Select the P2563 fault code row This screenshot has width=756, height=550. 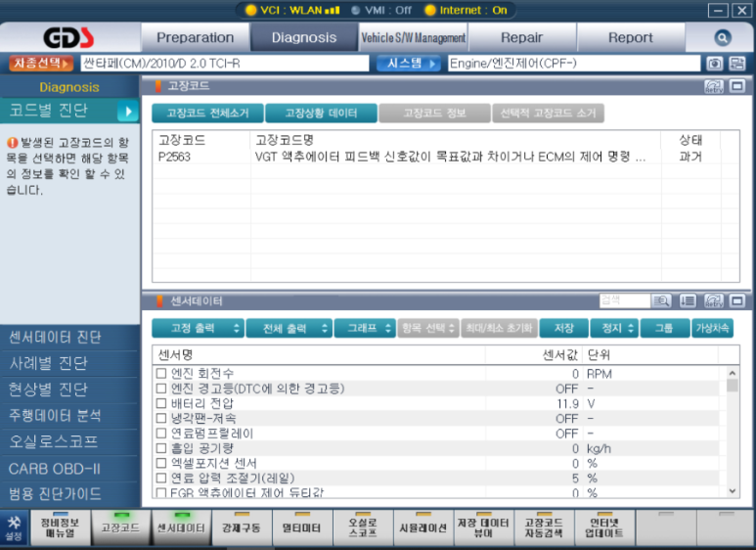pyautogui.click(x=446, y=157)
